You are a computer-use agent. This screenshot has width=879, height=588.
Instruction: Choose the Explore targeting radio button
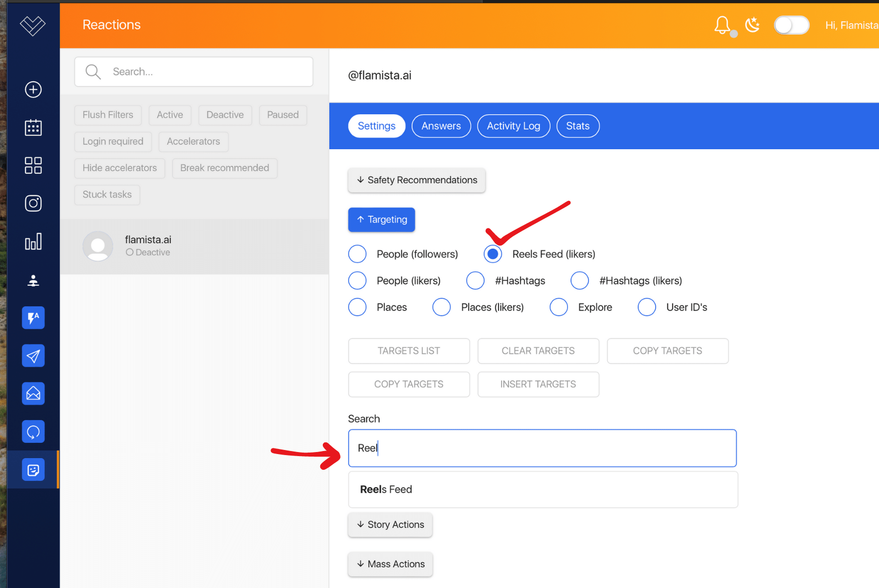[559, 307]
